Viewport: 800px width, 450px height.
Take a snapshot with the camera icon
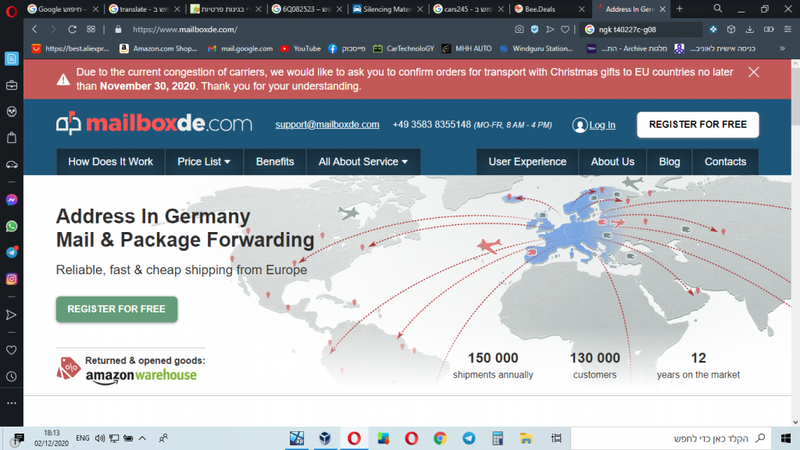pos(519,30)
